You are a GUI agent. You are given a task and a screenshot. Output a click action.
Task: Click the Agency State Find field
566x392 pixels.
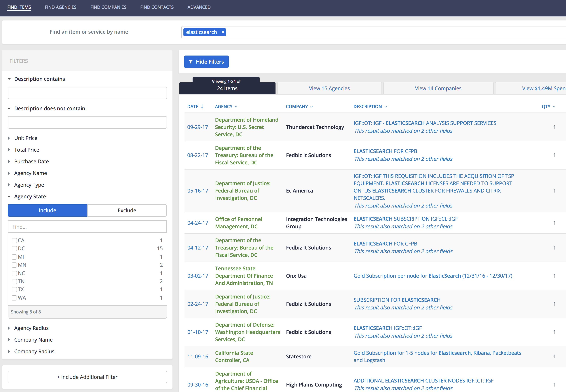pyautogui.click(x=87, y=227)
